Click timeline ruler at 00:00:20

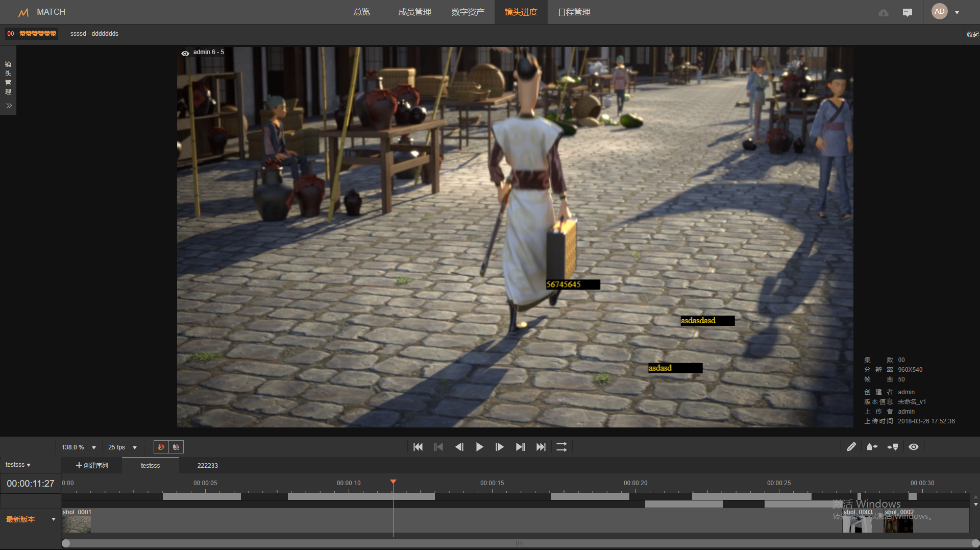pyautogui.click(x=635, y=484)
